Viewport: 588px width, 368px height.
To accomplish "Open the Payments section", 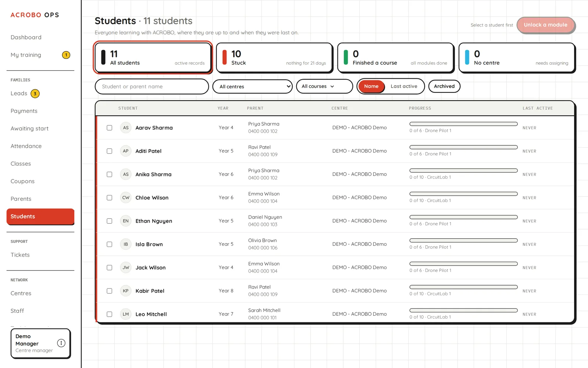I will [24, 111].
